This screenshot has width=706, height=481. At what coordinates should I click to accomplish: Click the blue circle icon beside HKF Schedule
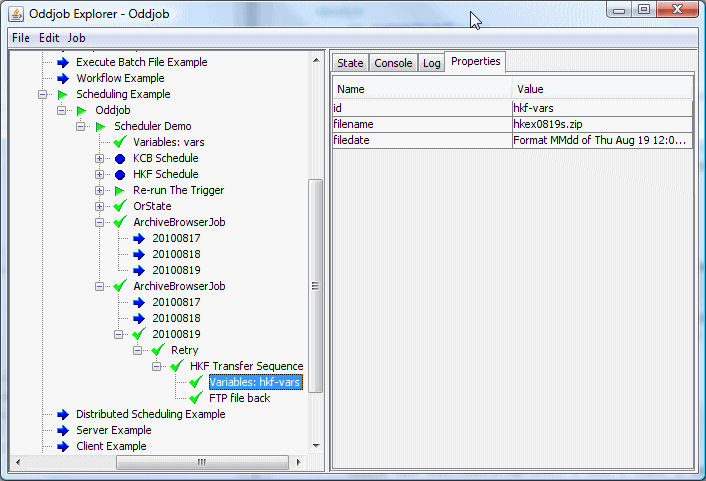120,174
